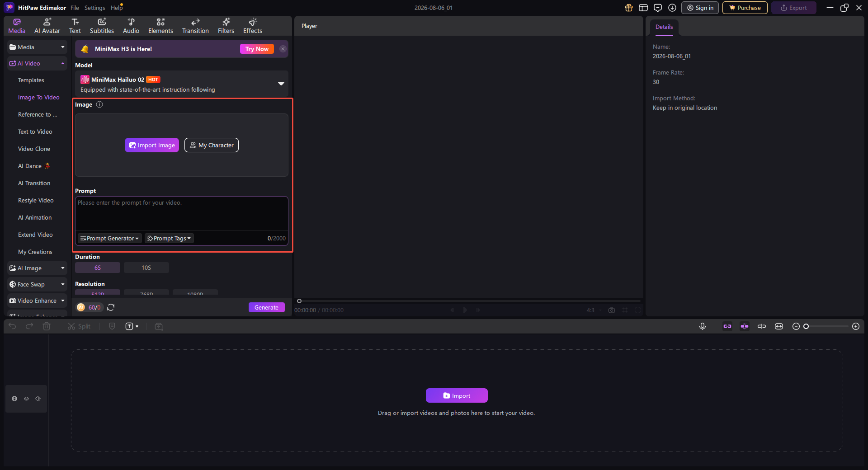Select the 10S duration option

(146, 268)
